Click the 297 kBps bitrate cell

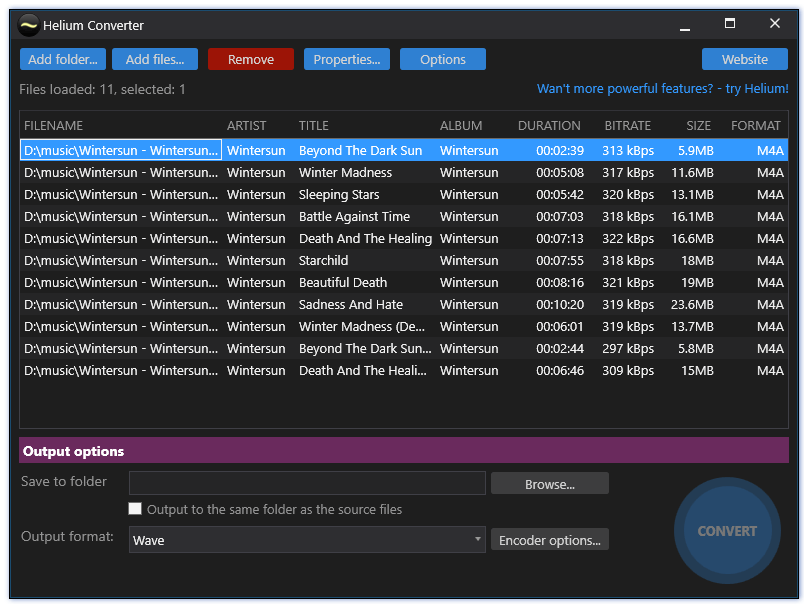[x=628, y=349]
